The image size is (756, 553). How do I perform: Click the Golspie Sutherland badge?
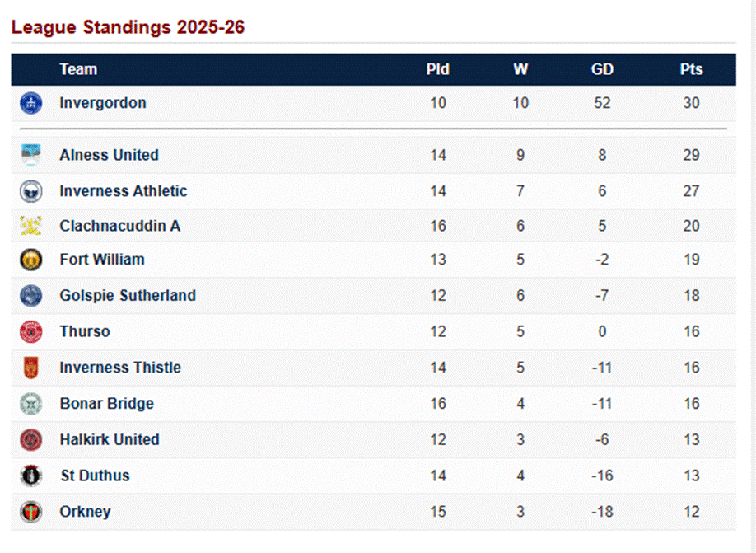click(30, 296)
